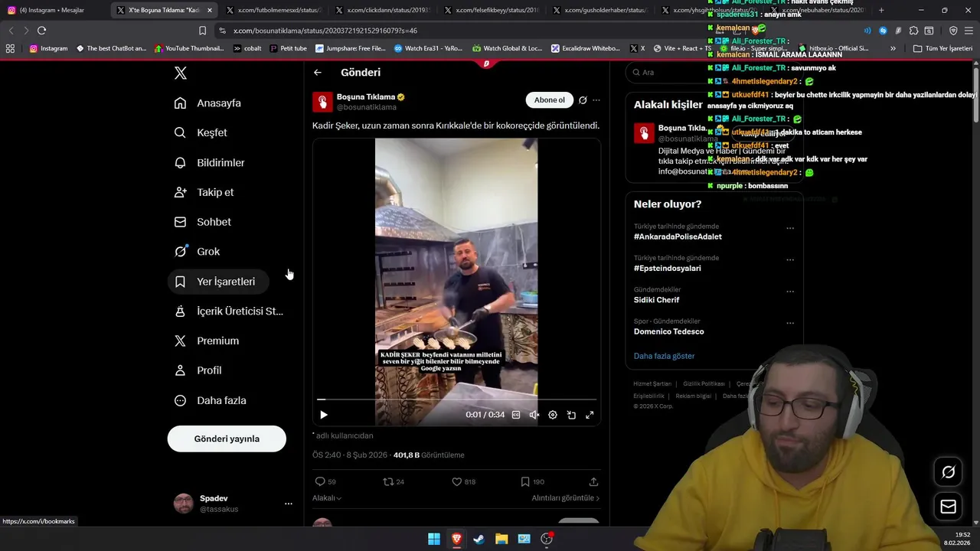This screenshot has width=980, height=551.
Task: Repost the post with 24 reposts
Action: [394, 482]
